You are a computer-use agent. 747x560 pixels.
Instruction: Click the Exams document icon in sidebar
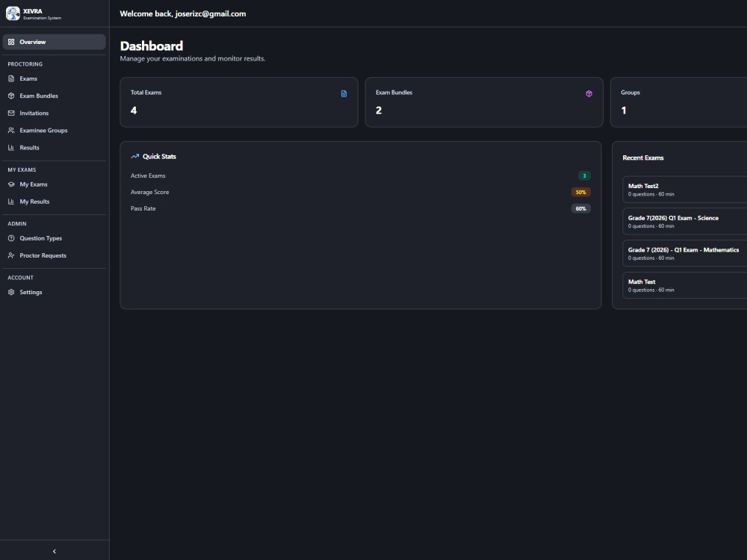[11, 78]
